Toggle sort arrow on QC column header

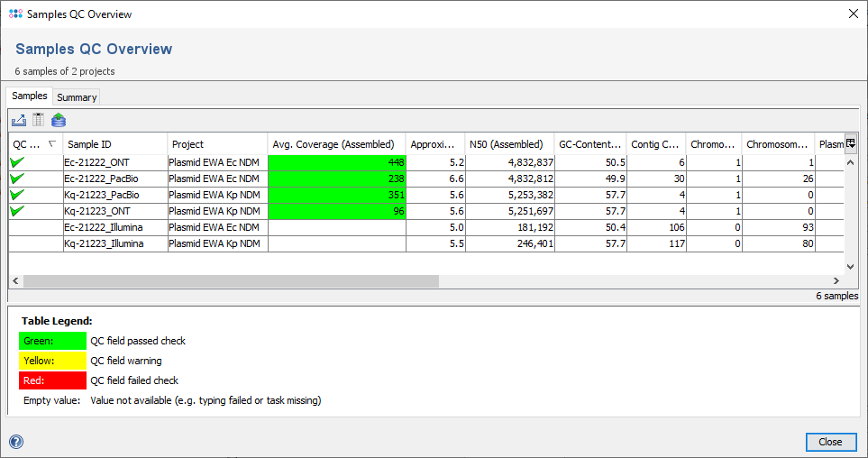(52, 144)
